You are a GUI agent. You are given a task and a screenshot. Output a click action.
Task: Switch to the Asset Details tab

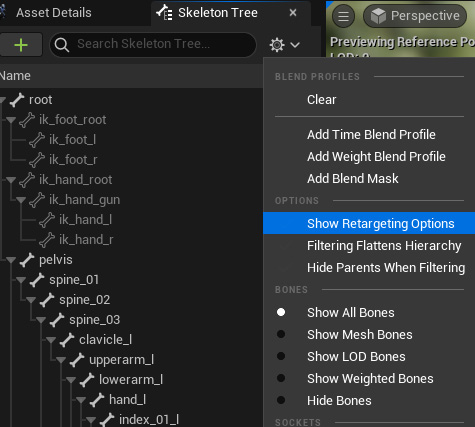(x=54, y=13)
